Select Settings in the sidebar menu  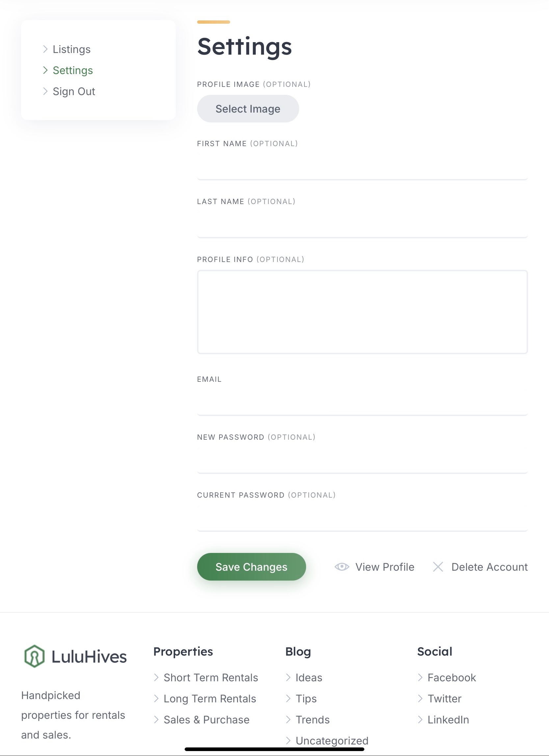pyautogui.click(x=73, y=70)
